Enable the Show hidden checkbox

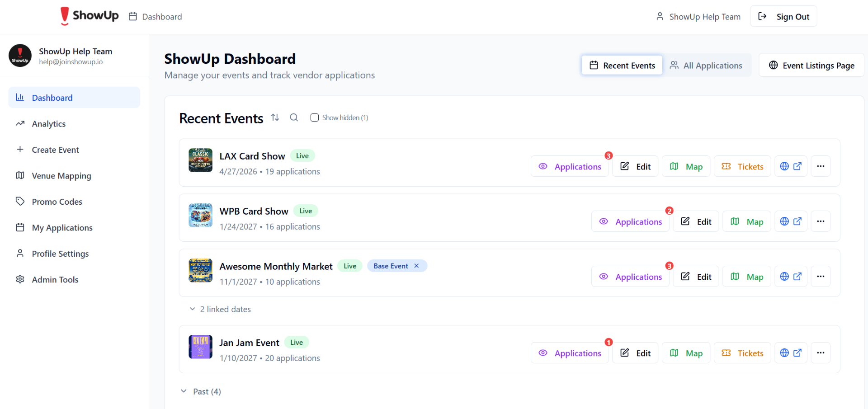coord(315,118)
